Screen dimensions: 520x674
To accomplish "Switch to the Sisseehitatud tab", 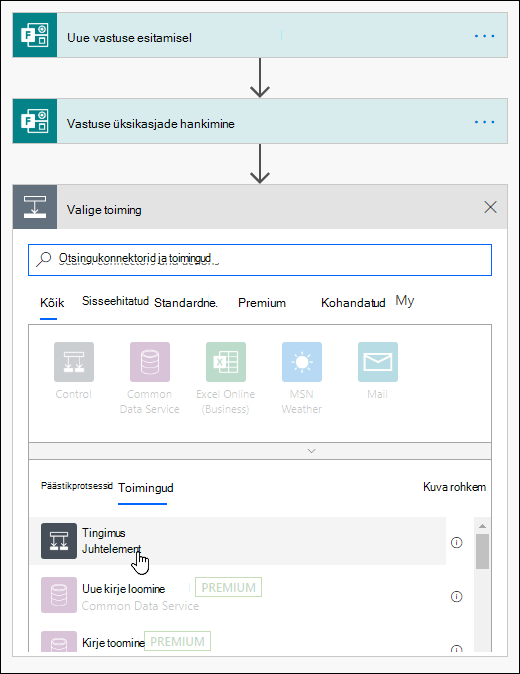I will (115, 301).
